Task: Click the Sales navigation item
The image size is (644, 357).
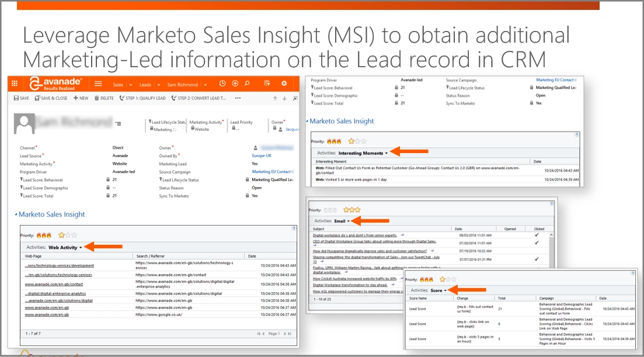Action: point(118,85)
